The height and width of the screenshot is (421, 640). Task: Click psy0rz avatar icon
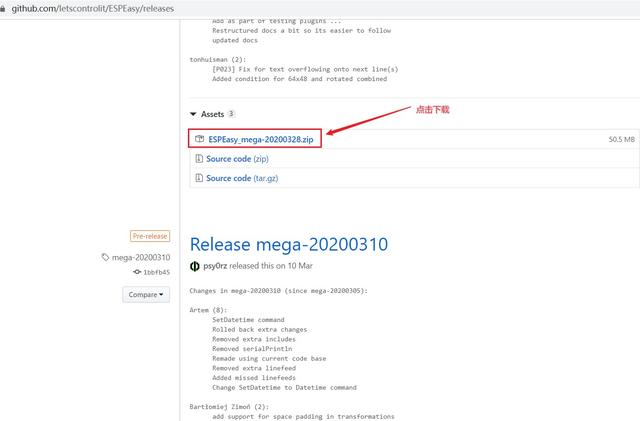195,266
